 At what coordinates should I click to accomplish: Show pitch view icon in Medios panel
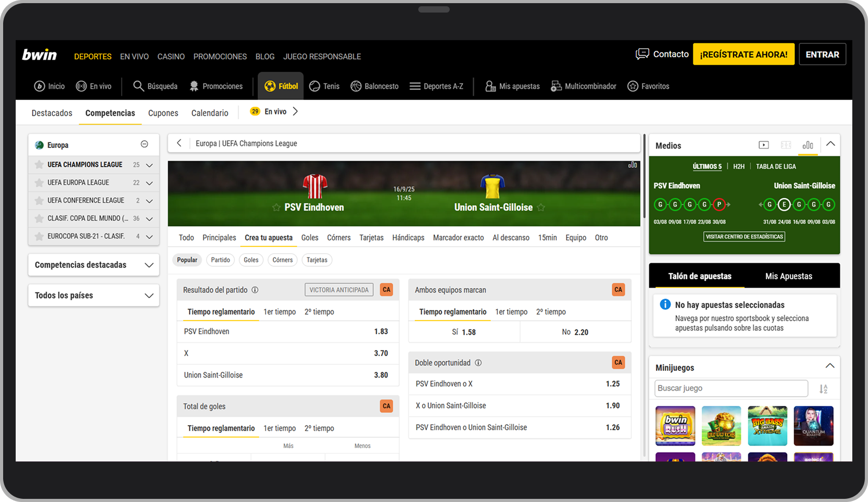pyautogui.click(x=786, y=145)
